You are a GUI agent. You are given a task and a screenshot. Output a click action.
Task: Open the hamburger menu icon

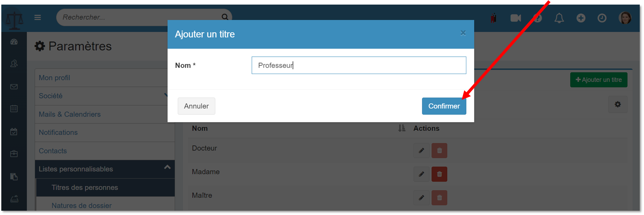[x=38, y=17]
